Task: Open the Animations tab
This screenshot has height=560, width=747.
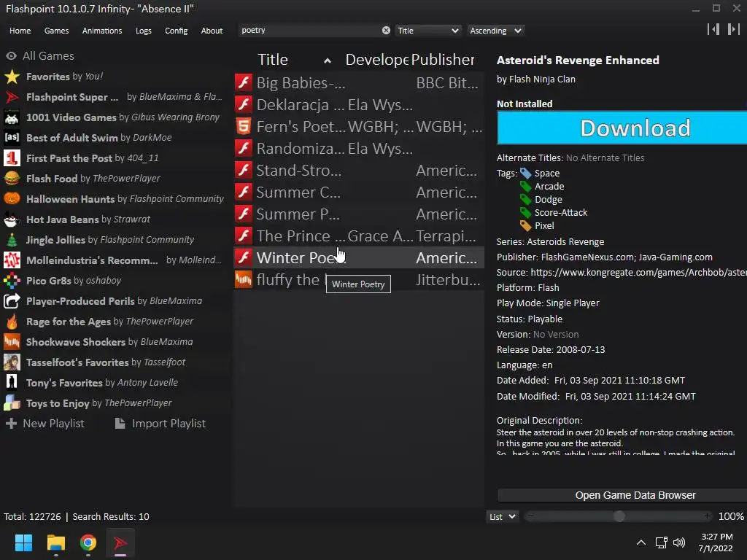Action: tap(102, 31)
